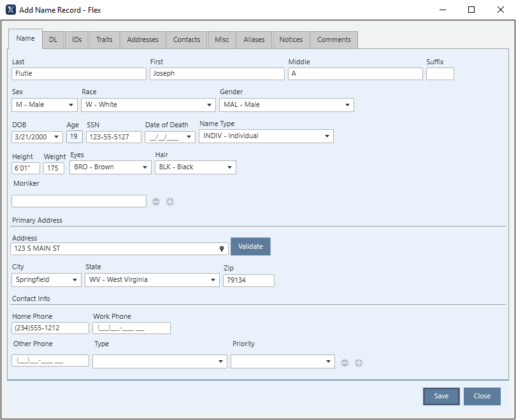This screenshot has width=516, height=420.
Task: Open the Sex dropdown
Action: pyautogui.click(x=45, y=105)
